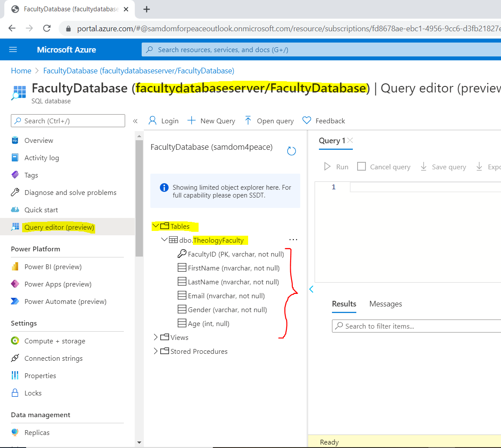Select the Gender column row
The image size is (501, 448).
pyautogui.click(x=222, y=310)
